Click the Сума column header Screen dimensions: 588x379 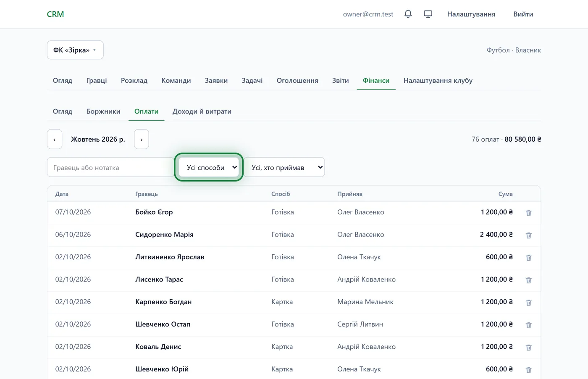pos(506,194)
